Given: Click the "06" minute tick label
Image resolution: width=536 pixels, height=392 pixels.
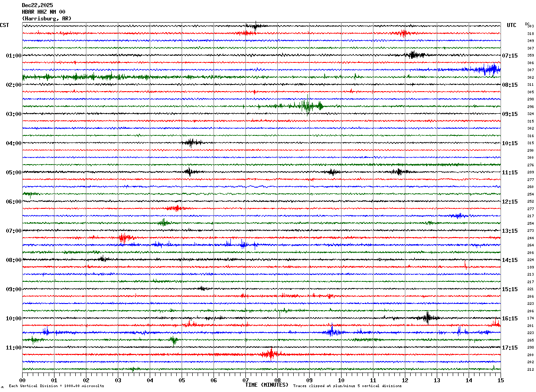Looking at the screenshot, I should pyautogui.click(x=214, y=380).
